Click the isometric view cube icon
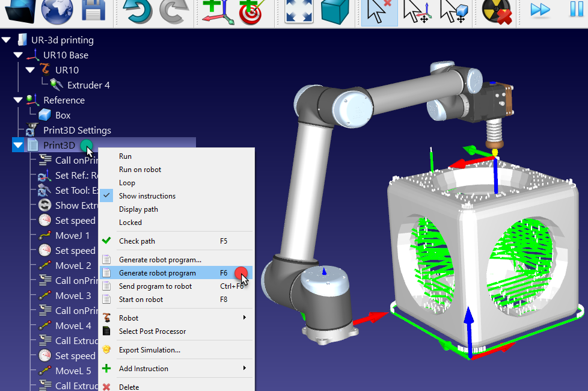Viewport: 588px width, 391px height. [x=335, y=10]
